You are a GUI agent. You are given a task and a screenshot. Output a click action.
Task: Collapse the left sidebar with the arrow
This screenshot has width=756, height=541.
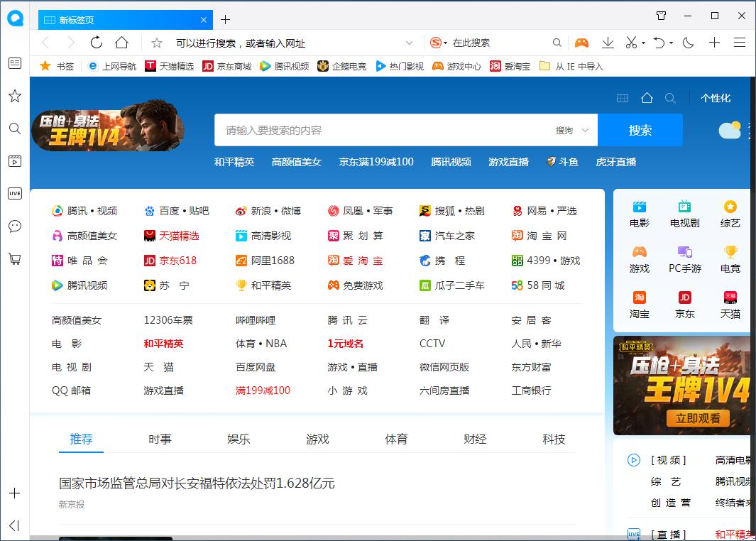(15, 525)
